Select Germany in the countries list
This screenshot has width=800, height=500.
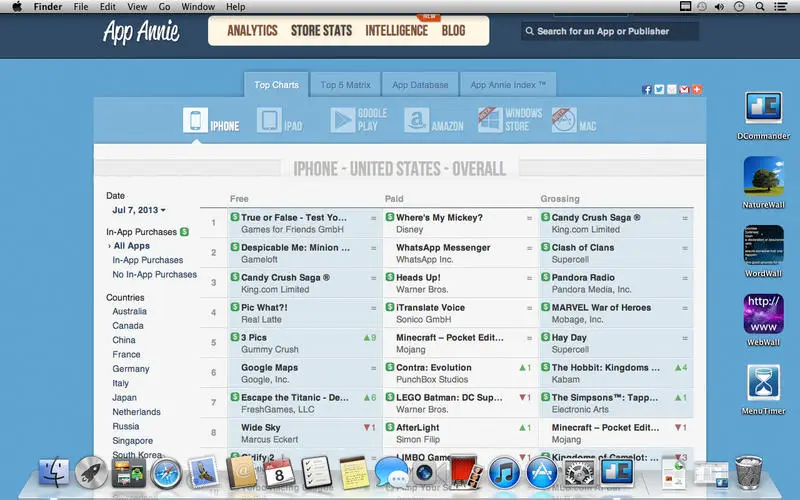[x=131, y=368]
